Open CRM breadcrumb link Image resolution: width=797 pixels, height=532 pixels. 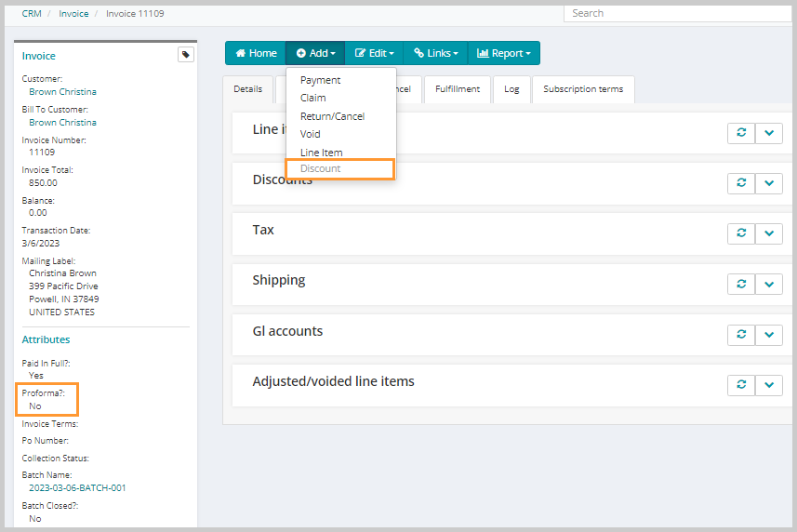coord(32,14)
